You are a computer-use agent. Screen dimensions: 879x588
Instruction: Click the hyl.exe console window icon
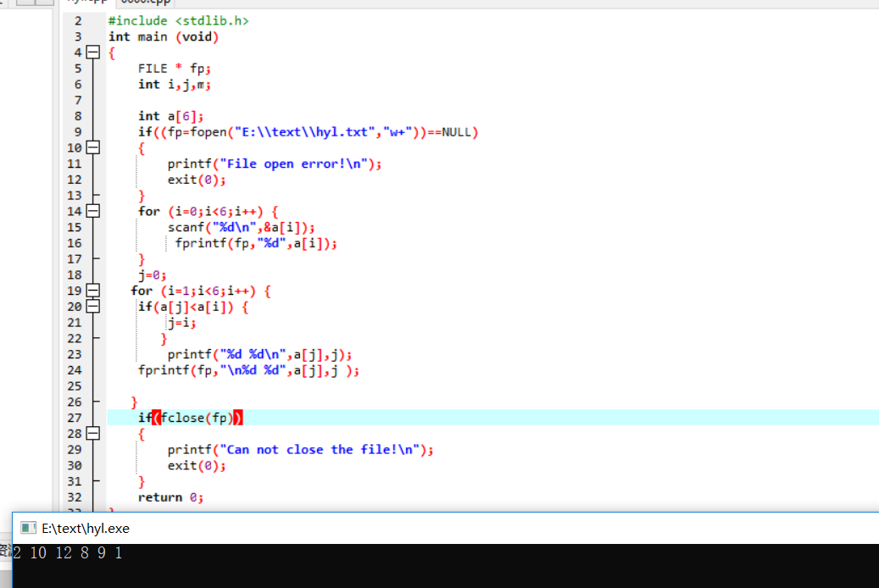tap(28, 528)
